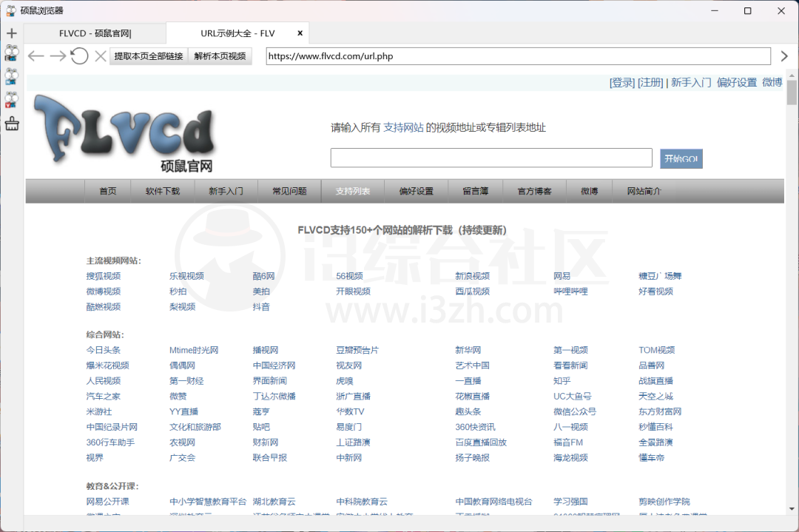Switch to the FLVCD - 硕鼠官网 tab
799x532 pixels.
click(95, 33)
